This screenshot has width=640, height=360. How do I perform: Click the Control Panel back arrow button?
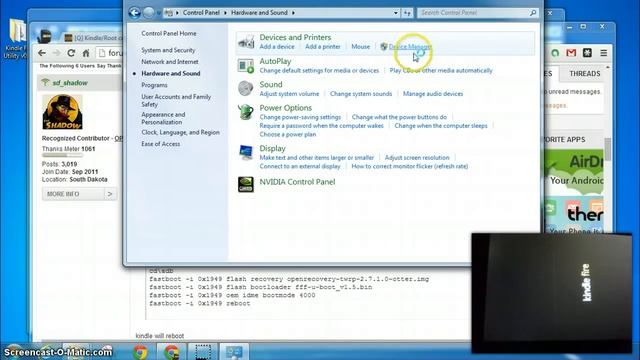[134, 13]
